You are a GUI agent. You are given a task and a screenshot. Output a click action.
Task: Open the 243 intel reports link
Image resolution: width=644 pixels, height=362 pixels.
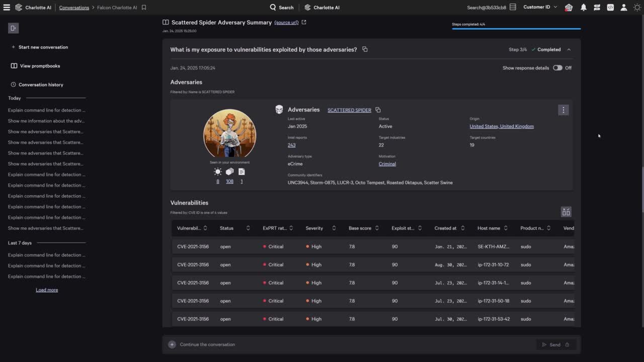292,145
